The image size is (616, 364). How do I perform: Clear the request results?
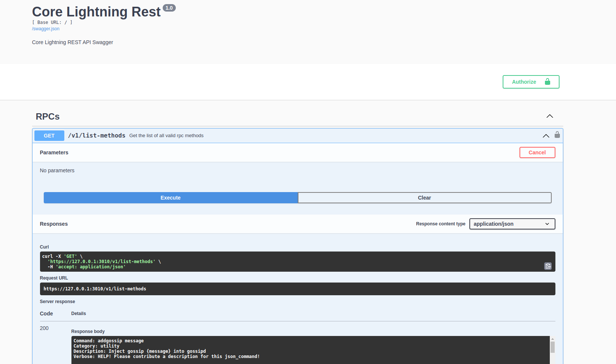(425, 198)
